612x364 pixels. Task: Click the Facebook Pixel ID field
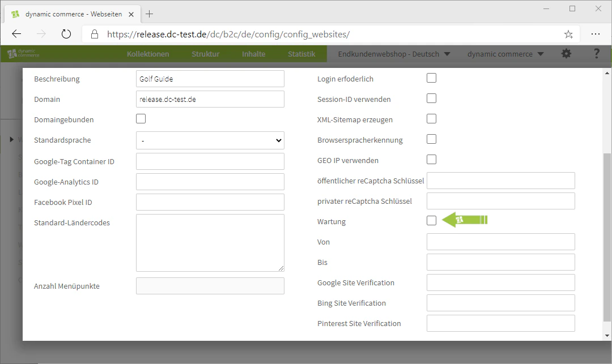pos(210,202)
